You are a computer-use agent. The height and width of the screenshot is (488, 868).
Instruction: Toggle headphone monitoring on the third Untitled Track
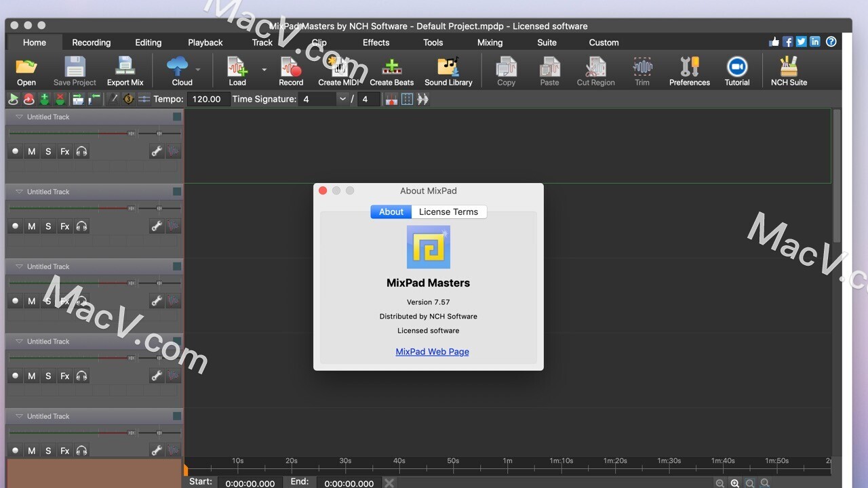[x=81, y=301]
